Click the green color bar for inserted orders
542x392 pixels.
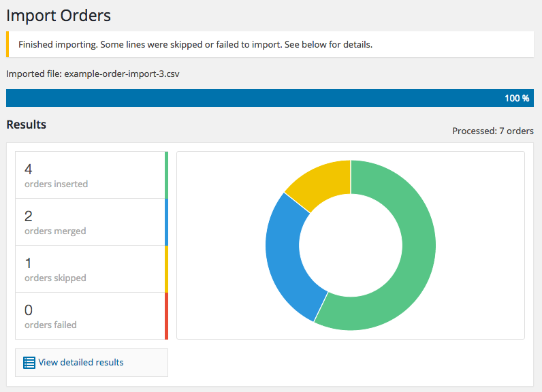tap(166, 175)
